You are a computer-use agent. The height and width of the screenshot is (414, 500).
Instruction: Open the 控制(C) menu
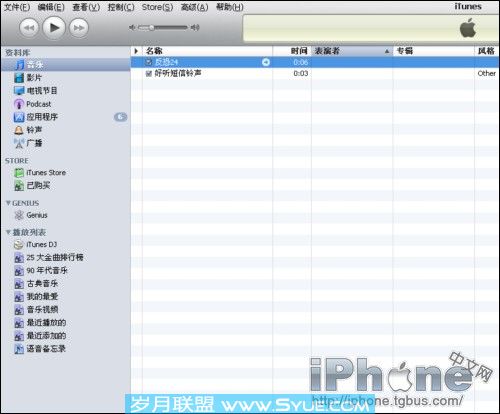tap(121, 7)
